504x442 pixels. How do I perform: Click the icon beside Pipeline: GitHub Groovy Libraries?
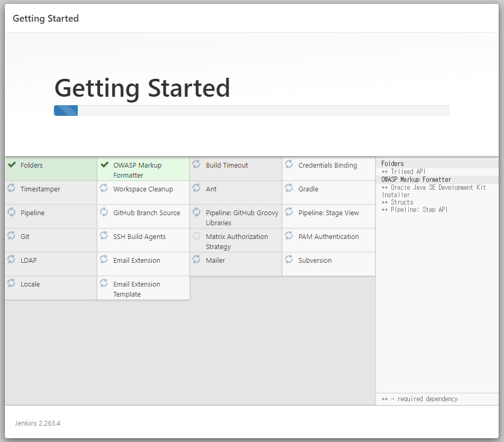tap(196, 212)
